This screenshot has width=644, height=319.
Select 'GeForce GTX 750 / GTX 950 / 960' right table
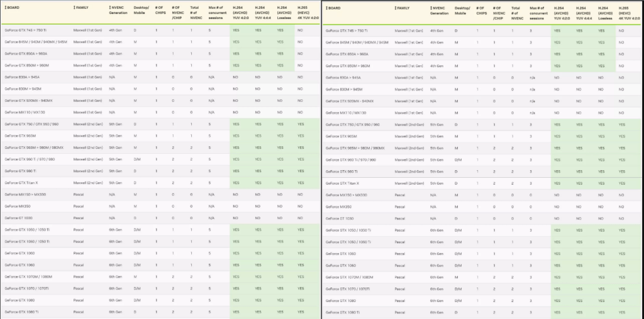353,124
